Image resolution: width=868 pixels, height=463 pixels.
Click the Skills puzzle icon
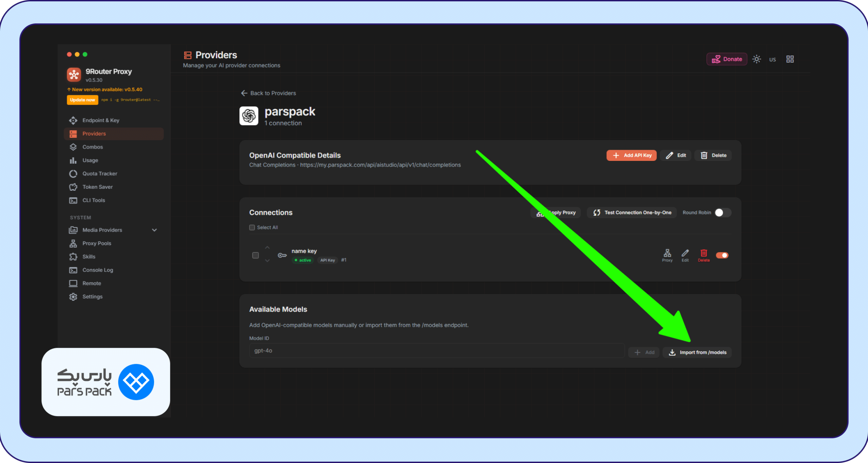[x=73, y=256]
